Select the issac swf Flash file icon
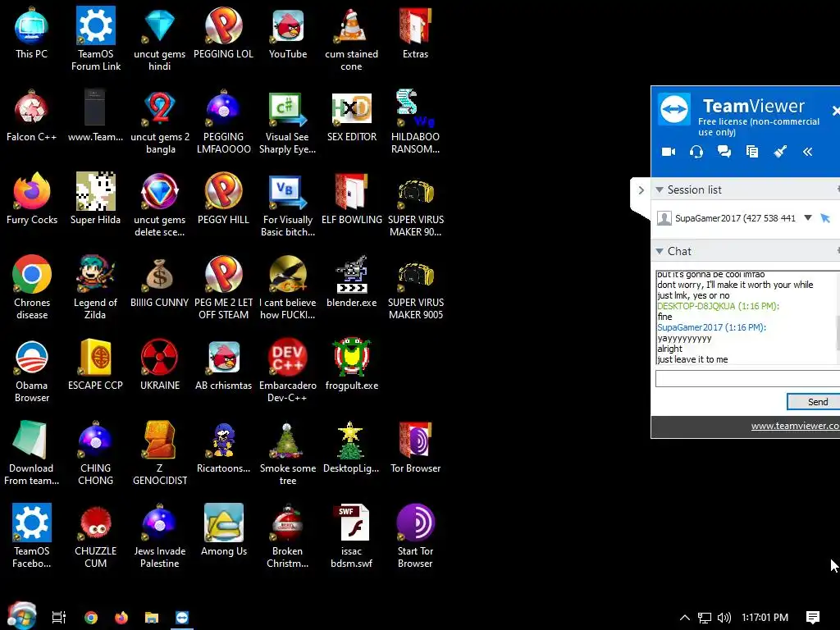The width and height of the screenshot is (840, 630). tap(351, 536)
